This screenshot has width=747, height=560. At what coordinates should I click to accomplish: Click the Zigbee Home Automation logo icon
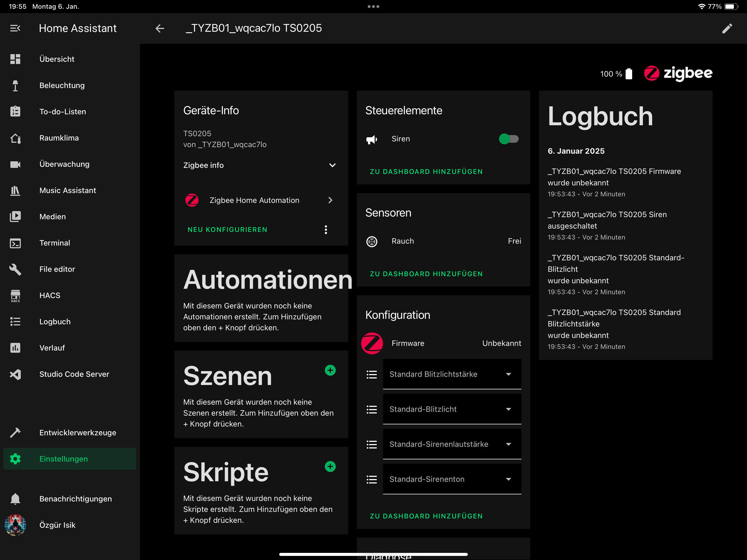coord(192,200)
